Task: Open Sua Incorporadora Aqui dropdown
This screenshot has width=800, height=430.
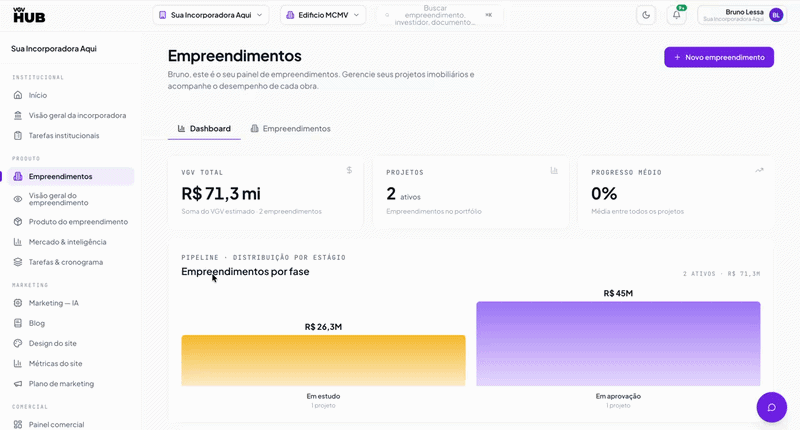Action: tap(211, 15)
